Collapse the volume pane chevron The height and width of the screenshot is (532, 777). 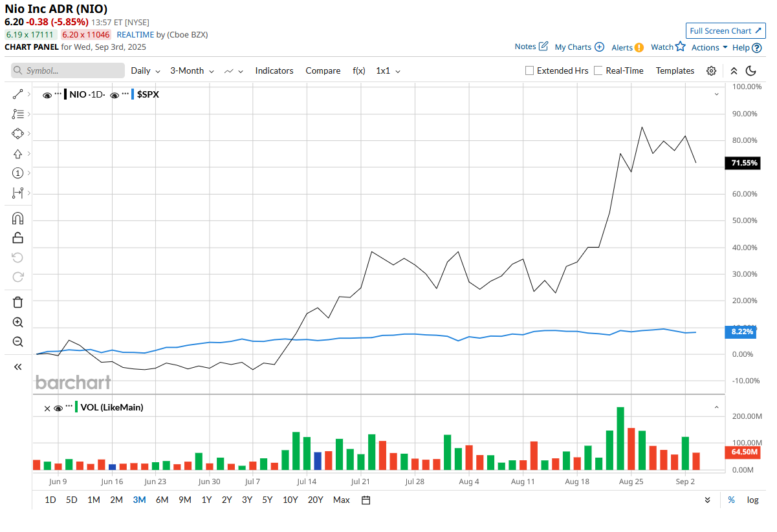coord(716,407)
